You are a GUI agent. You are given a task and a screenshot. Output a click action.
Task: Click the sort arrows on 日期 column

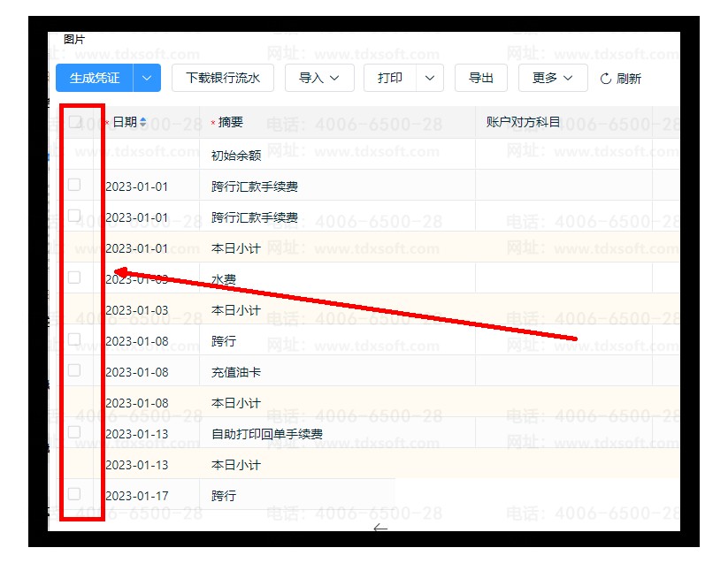pos(143,122)
